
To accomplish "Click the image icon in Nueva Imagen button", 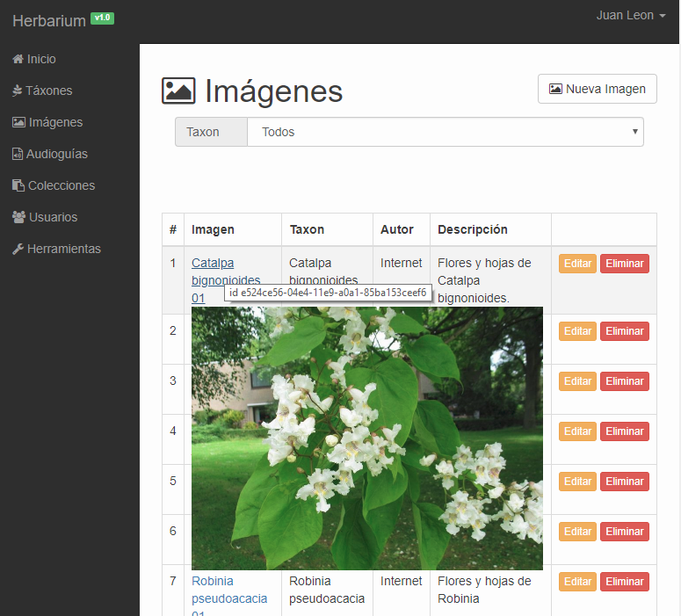I will (555, 89).
